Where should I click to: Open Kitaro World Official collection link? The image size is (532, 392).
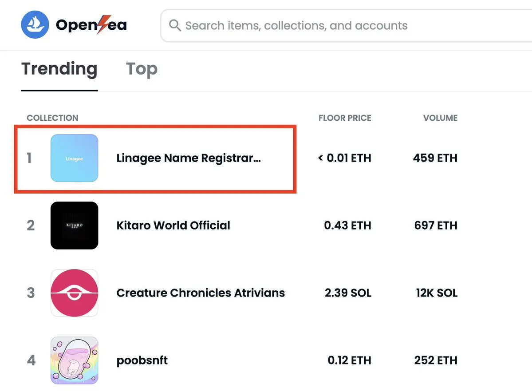(173, 226)
